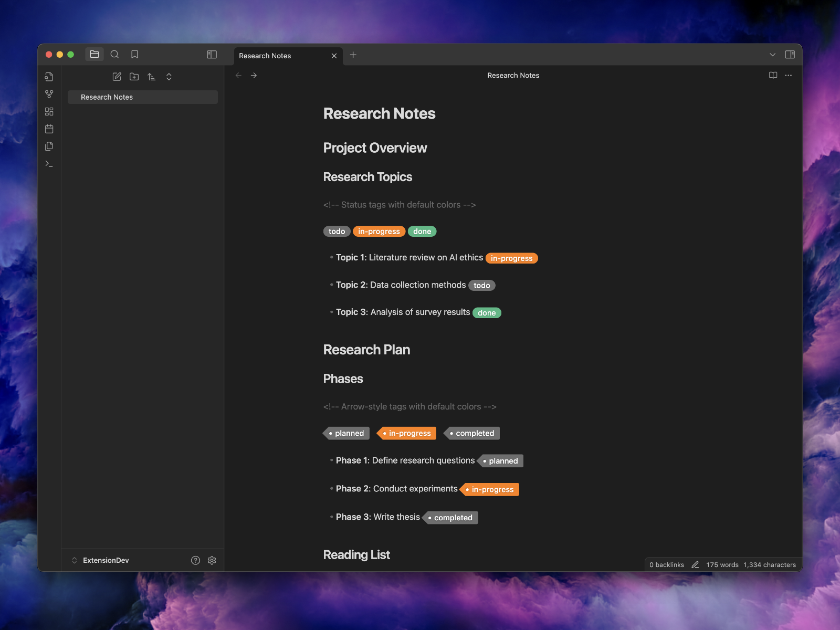The height and width of the screenshot is (630, 840).
Task: Open command palette ribbon icon
Action: point(49,164)
